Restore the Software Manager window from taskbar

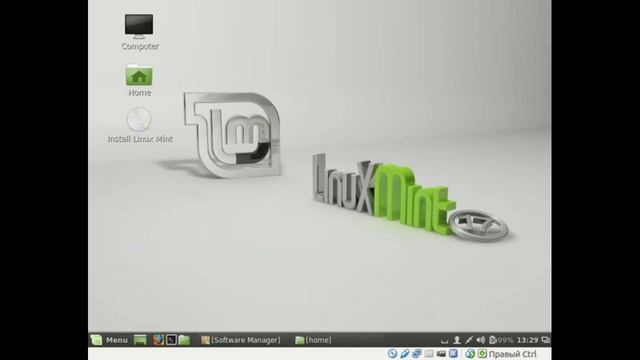coord(240,340)
